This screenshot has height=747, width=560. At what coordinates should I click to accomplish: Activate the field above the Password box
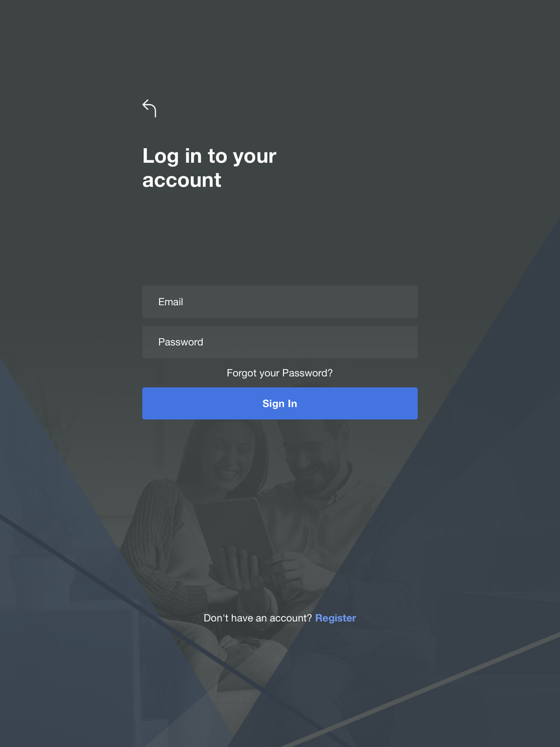(279, 302)
